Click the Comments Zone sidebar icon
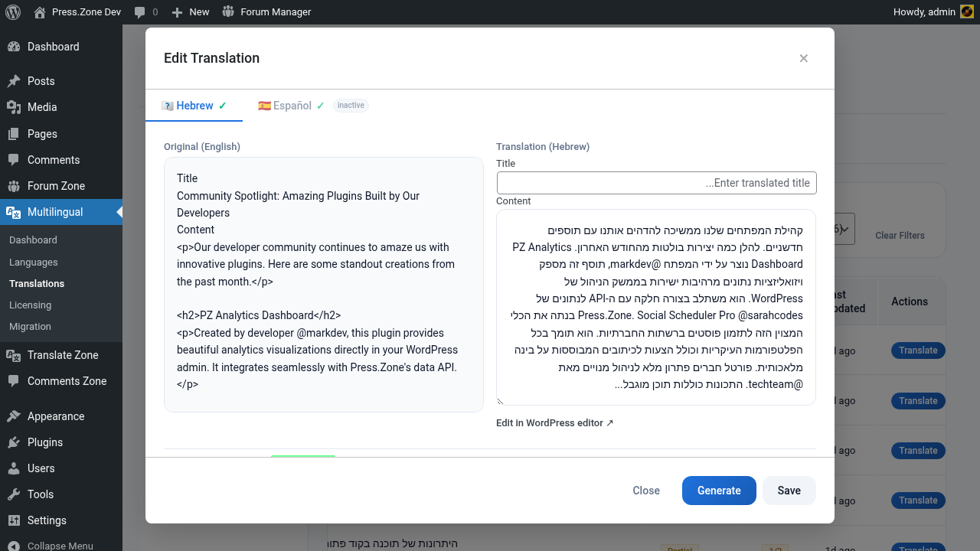This screenshot has width=980, height=551. point(14,381)
